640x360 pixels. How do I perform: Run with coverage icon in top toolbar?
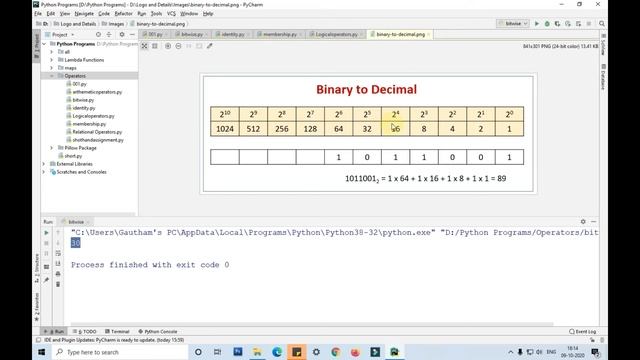point(557,24)
